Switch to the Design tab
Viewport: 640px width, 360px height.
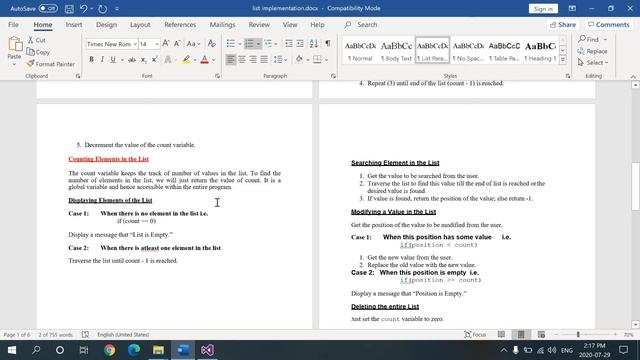106,24
